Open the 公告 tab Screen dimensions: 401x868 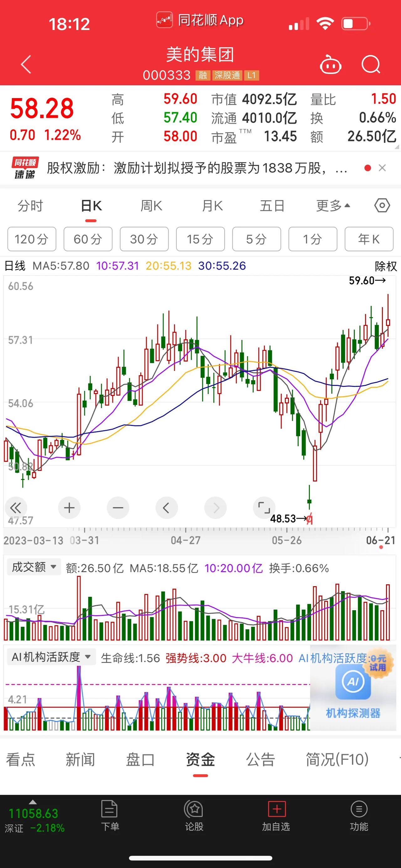[x=260, y=760]
